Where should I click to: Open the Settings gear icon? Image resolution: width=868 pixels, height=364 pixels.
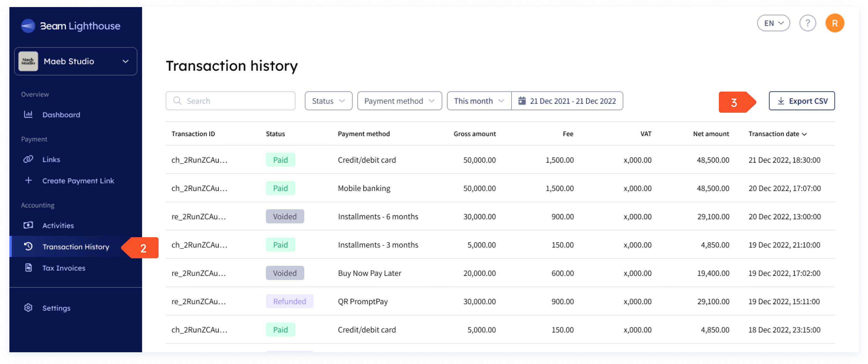[28, 308]
